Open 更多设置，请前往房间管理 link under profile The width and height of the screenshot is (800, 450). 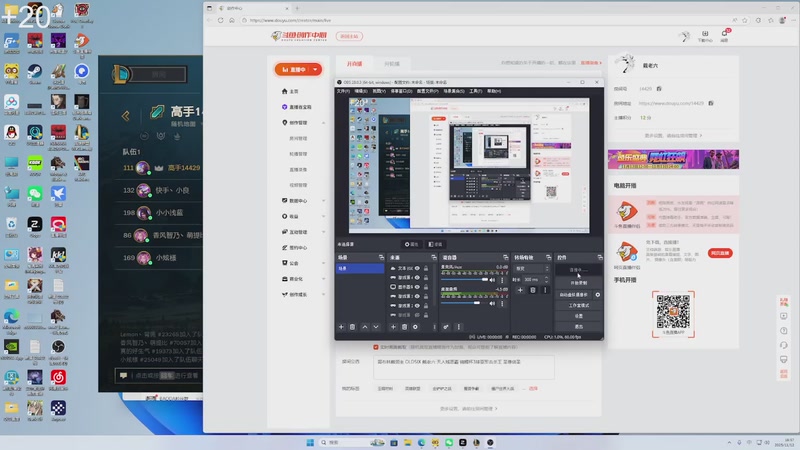tap(673, 136)
